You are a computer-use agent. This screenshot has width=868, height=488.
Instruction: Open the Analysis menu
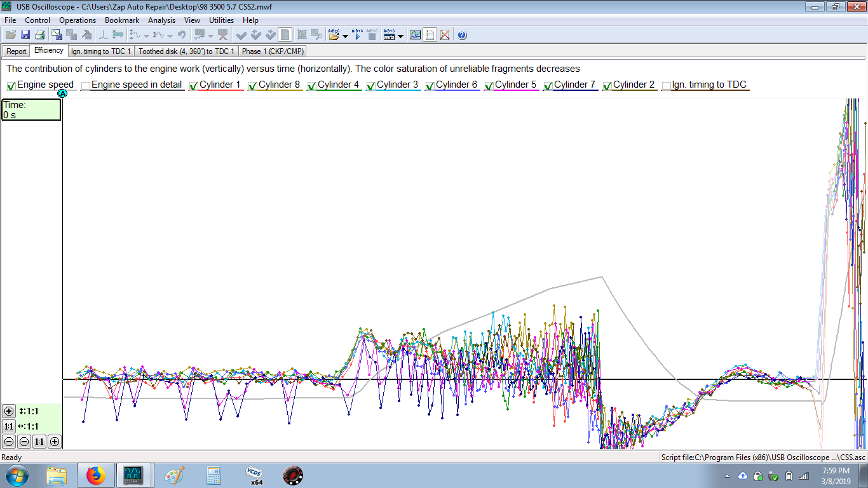(x=161, y=20)
